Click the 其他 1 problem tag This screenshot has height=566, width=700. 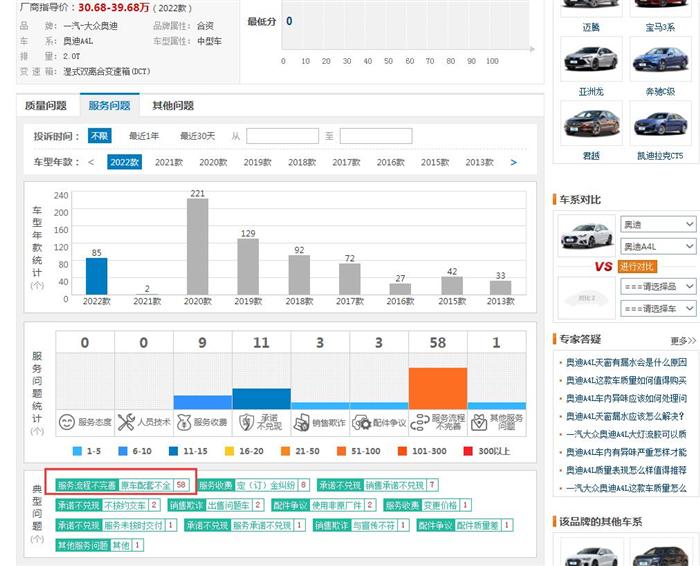pyautogui.click(x=100, y=545)
